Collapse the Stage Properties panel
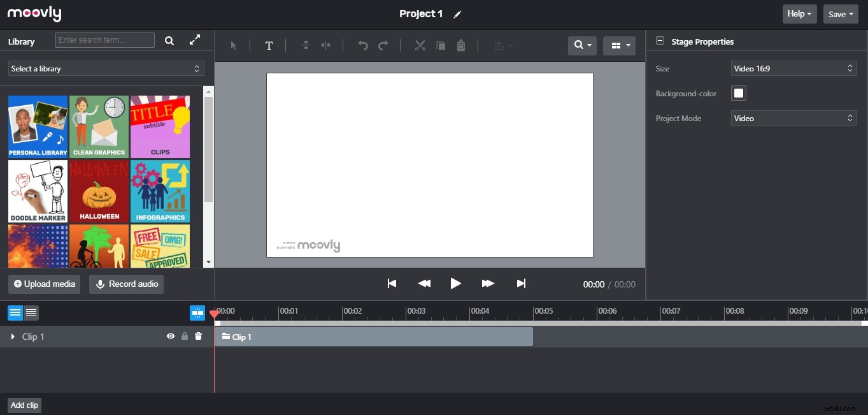The height and width of the screenshot is (415, 868). coord(659,41)
